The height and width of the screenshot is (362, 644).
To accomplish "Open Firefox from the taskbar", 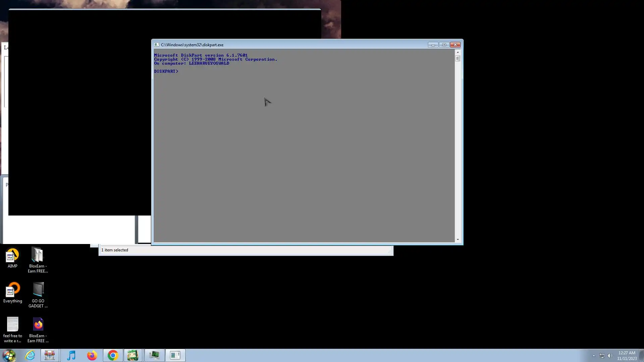I will pyautogui.click(x=92, y=355).
